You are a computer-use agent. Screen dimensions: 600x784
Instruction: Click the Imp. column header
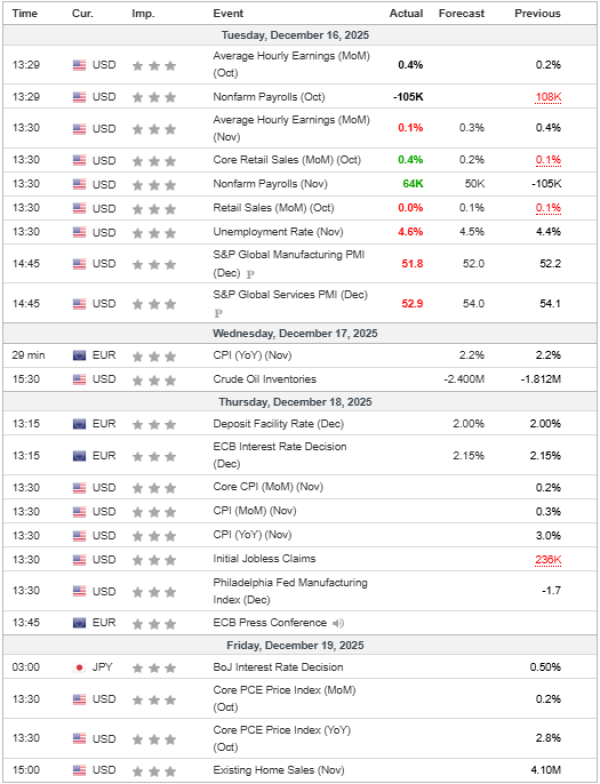click(143, 13)
